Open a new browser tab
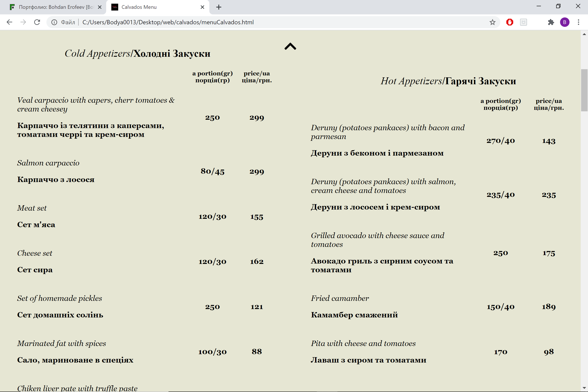588x392 pixels. (x=219, y=7)
